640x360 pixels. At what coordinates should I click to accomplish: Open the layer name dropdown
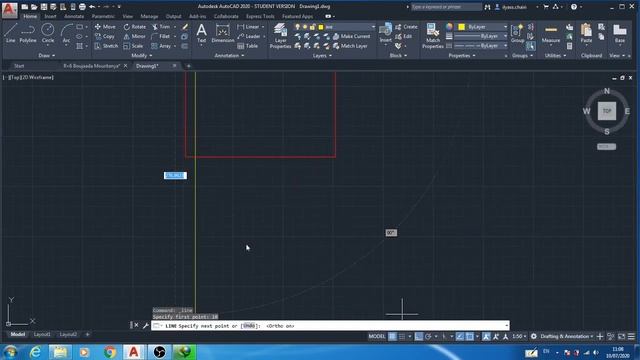click(x=335, y=27)
